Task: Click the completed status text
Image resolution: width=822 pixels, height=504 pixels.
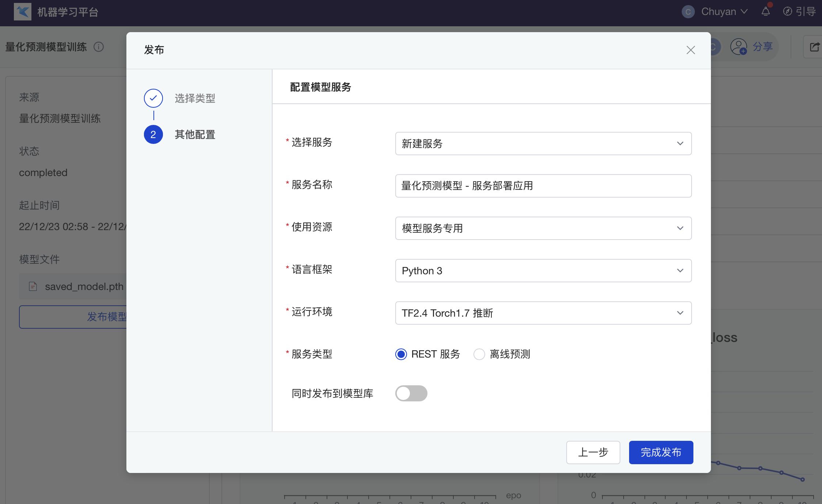Action: click(43, 172)
